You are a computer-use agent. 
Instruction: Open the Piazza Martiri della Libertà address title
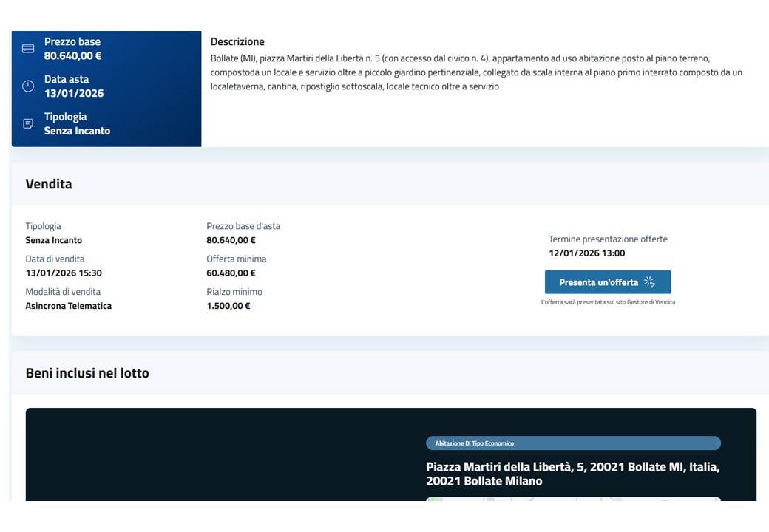point(572,474)
